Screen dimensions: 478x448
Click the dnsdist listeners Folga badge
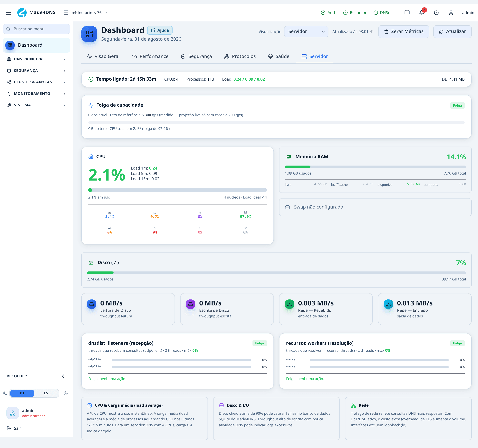(259, 343)
